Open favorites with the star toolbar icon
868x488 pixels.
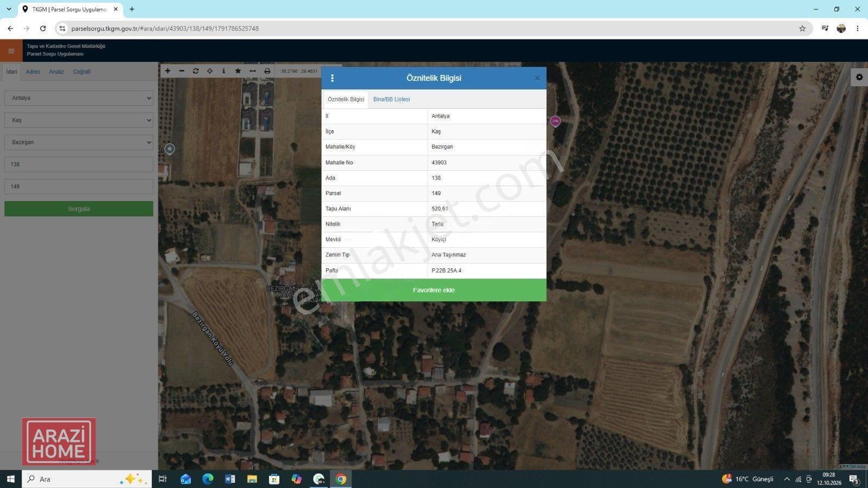238,71
